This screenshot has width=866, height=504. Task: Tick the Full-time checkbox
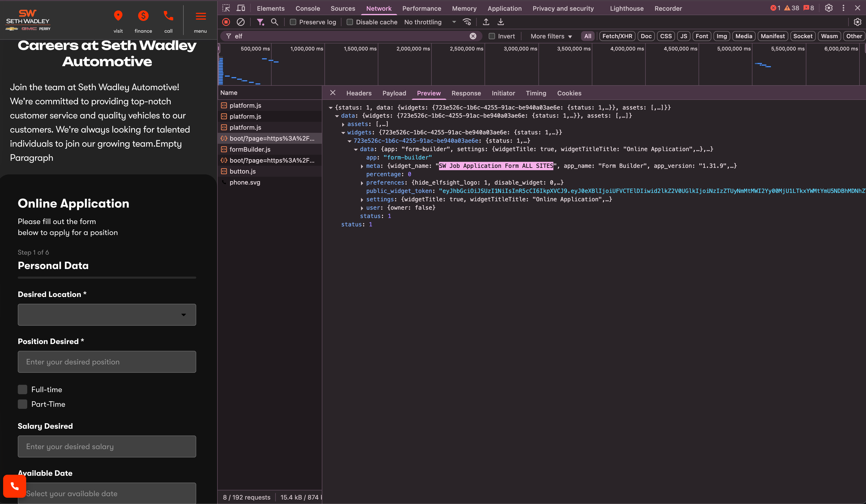tap(23, 389)
